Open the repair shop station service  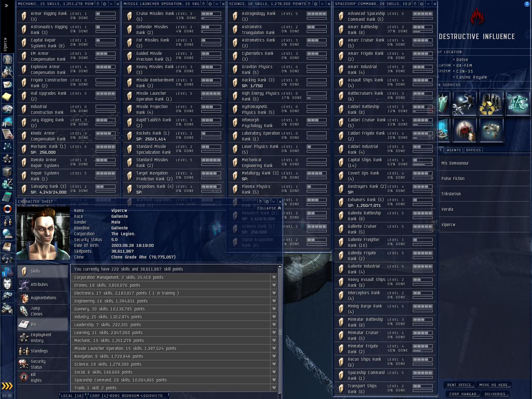(465, 103)
